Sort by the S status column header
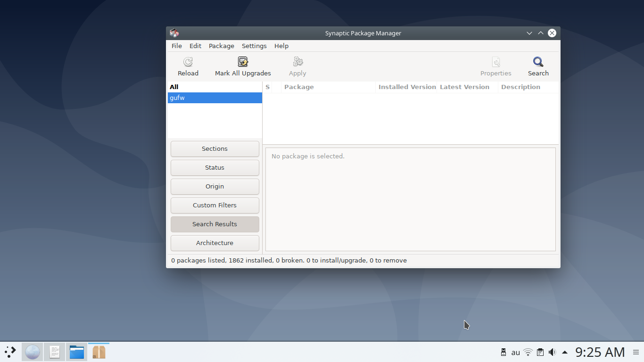Screen dimensions: 644x362 coord(267,87)
